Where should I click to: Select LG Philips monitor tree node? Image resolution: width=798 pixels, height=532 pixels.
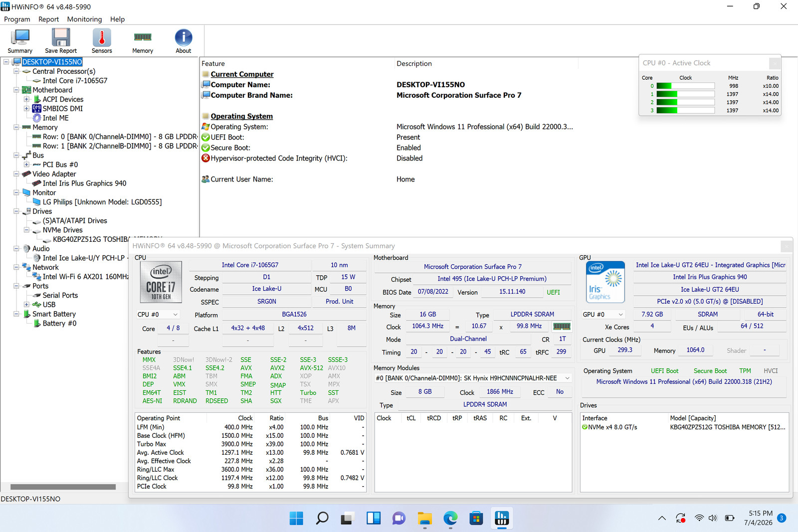tap(102, 202)
